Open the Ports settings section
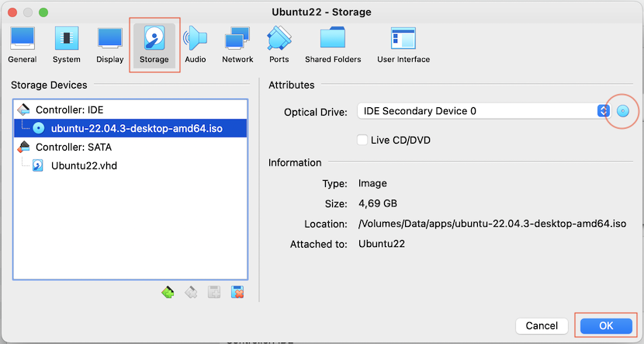Viewport: 644px width, 344px height. pos(279,45)
